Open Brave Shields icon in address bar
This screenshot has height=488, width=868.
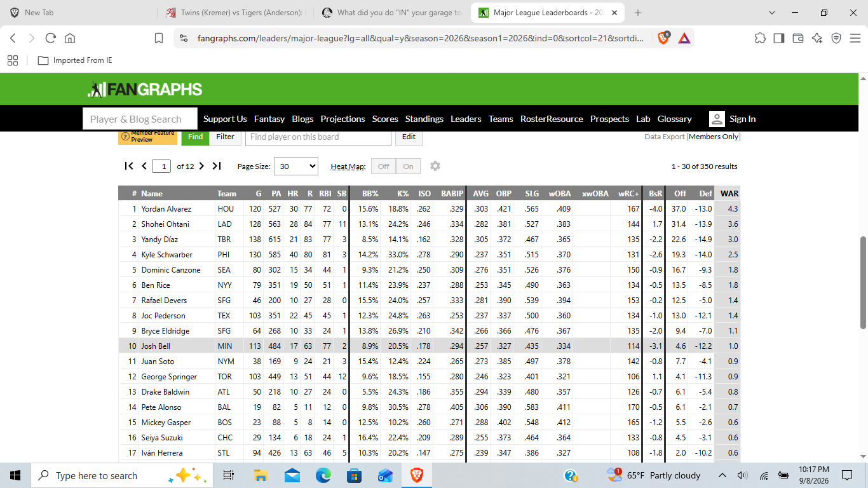click(x=663, y=38)
